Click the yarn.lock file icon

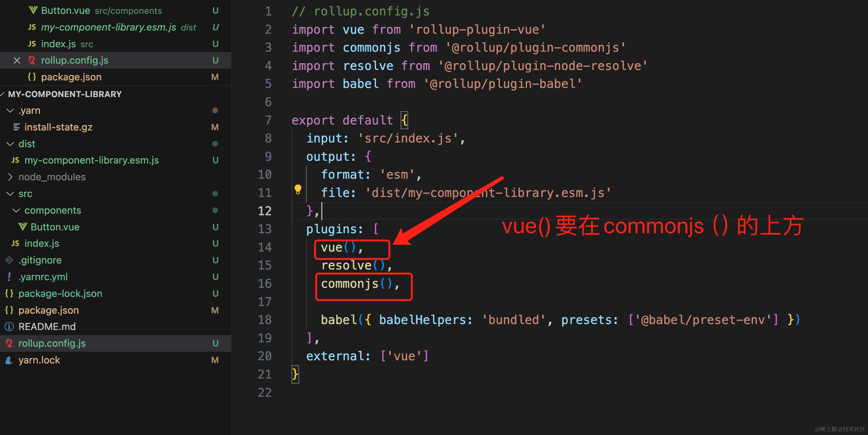tap(9, 360)
